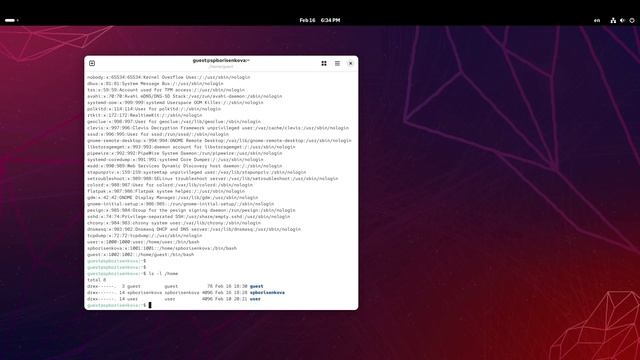The image size is (640, 360).
Task: Click the tss TPM access line
Action: pos(166,90)
